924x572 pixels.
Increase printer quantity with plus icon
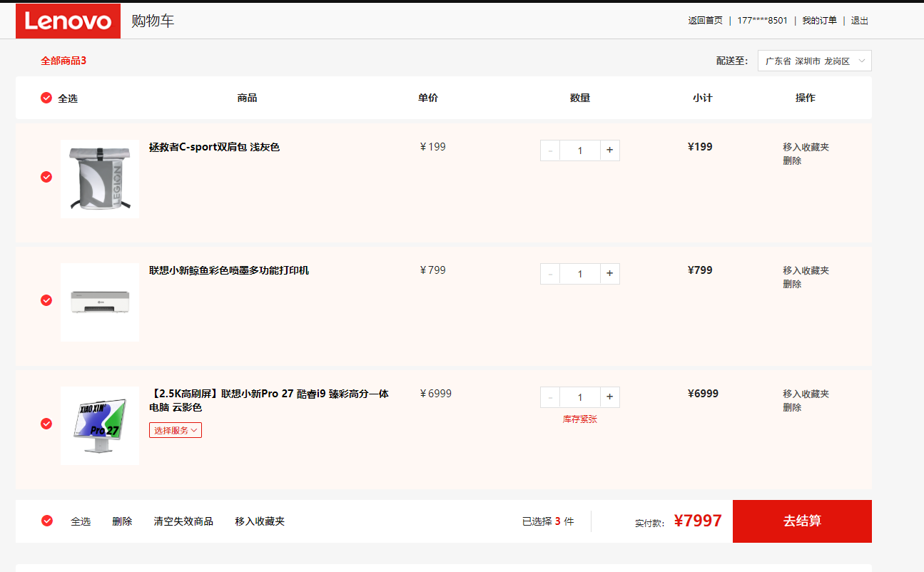(609, 274)
